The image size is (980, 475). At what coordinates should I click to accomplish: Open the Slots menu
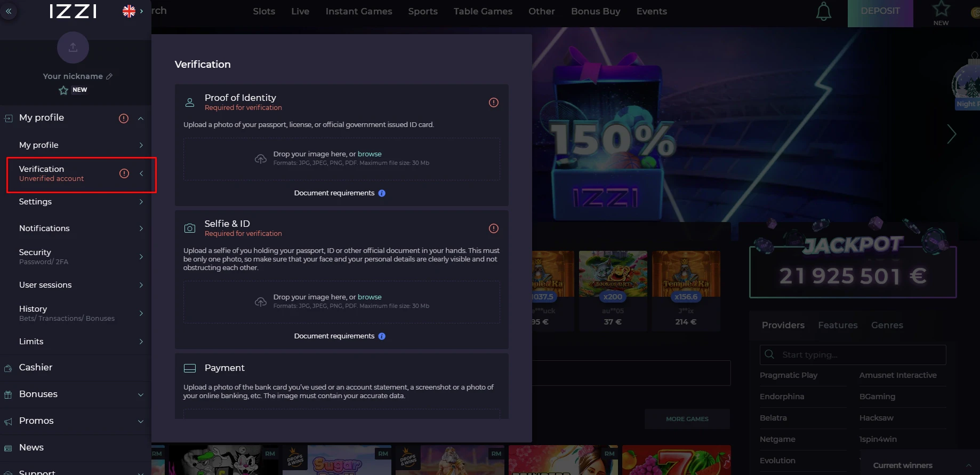pos(264,11)
